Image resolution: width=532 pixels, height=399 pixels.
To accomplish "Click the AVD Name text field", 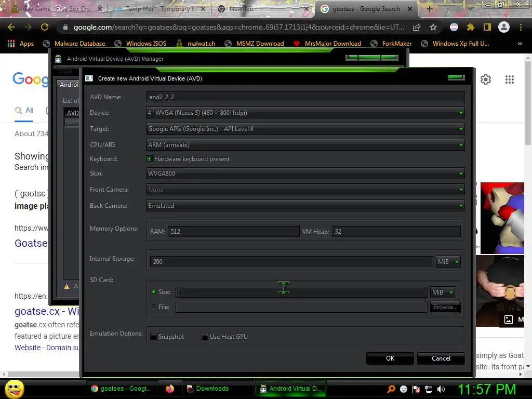I will [305, 97].
